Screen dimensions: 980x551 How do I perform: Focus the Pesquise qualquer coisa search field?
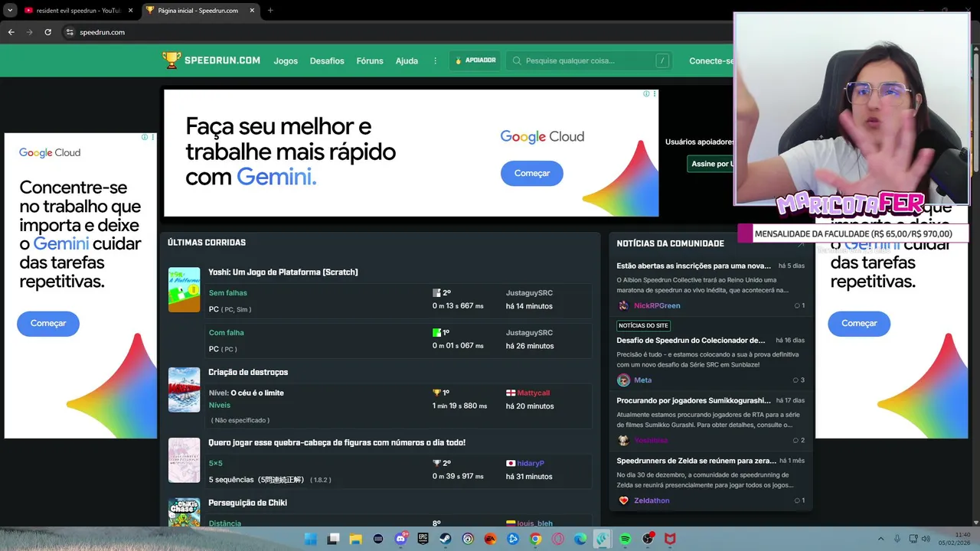pyautogui.click(x=589, y=60)
